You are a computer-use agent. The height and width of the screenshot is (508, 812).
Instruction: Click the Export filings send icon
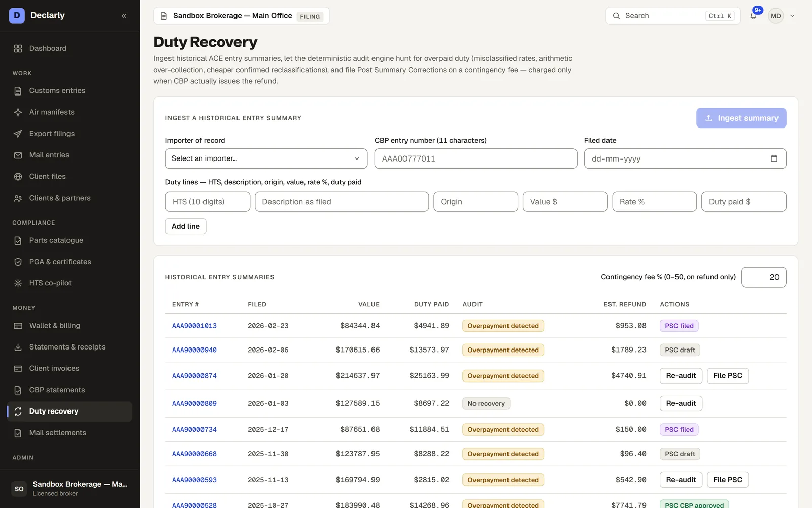pos(18,134)
